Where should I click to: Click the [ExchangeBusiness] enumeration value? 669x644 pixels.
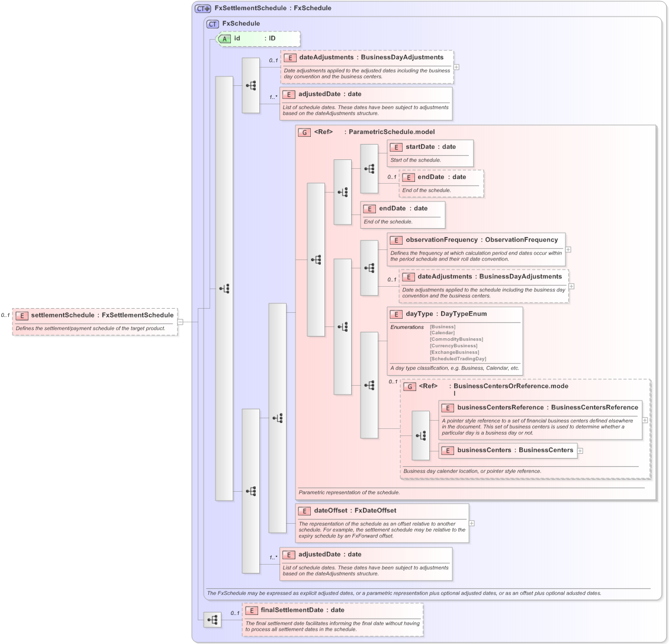coord(455,353)
